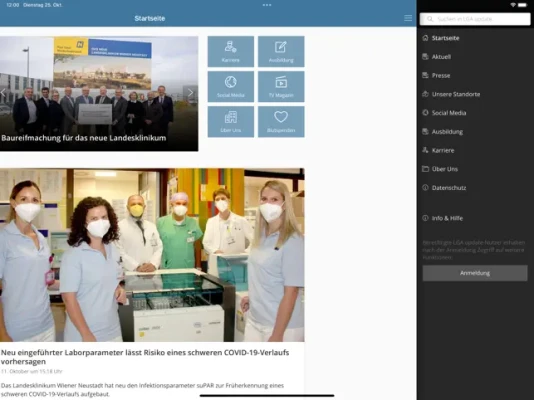Open the Ausbildung tile
The width and height of the screenshot is (534, 400).
click(x=281, y=51)
